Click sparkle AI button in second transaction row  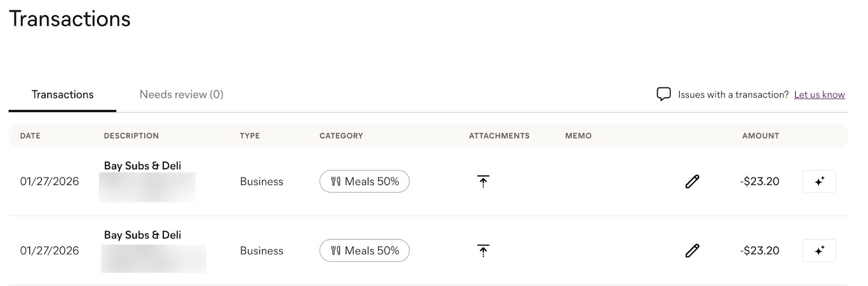(x=819, y=251)
